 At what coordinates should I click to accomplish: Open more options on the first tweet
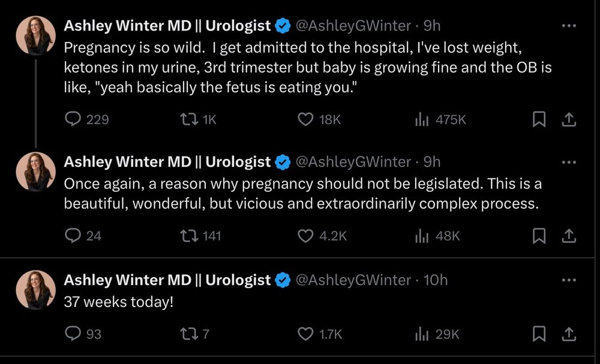click(568, 26)
